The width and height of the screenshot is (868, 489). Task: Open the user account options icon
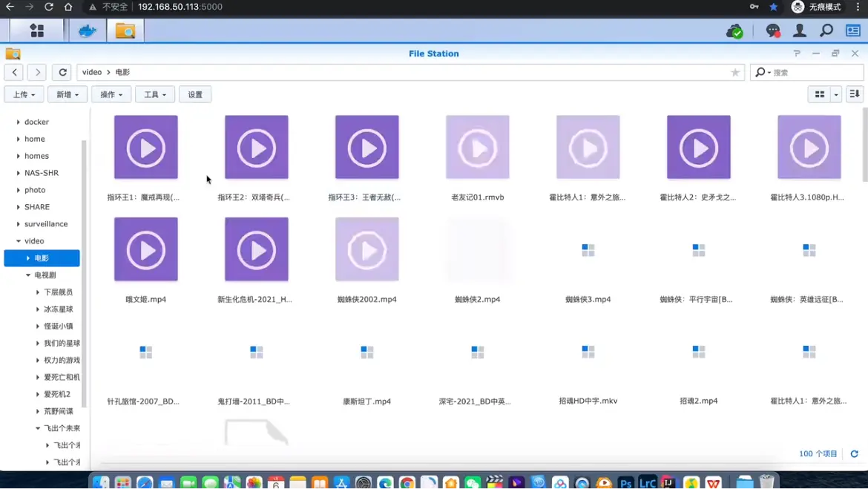click(x=800, y=30)
